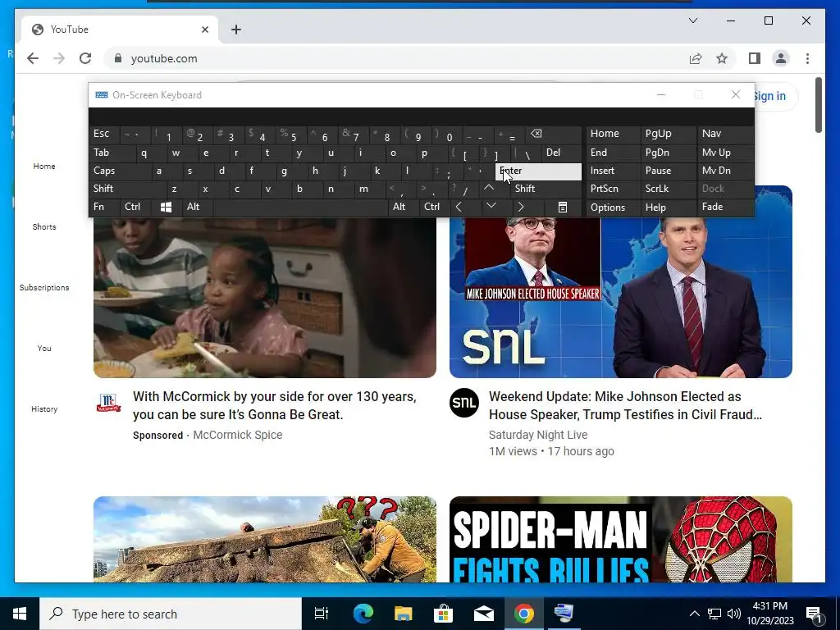Click the SNL channel avatar

(x=464, y=402)
